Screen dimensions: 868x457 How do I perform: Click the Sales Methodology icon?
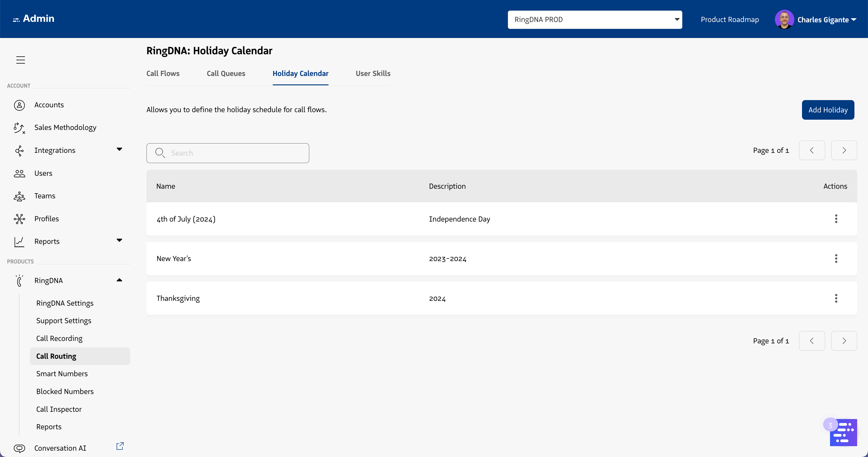(x=19, y=128)
